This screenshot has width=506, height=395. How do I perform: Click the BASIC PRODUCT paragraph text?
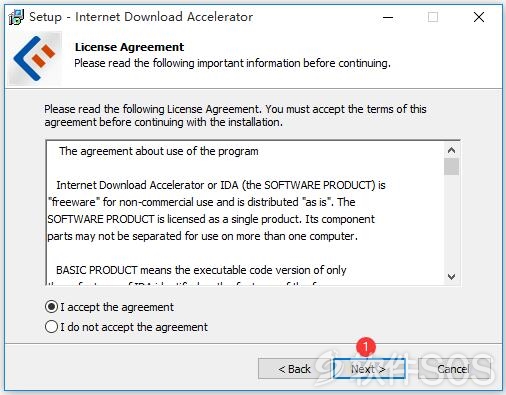tap(201, 270)
